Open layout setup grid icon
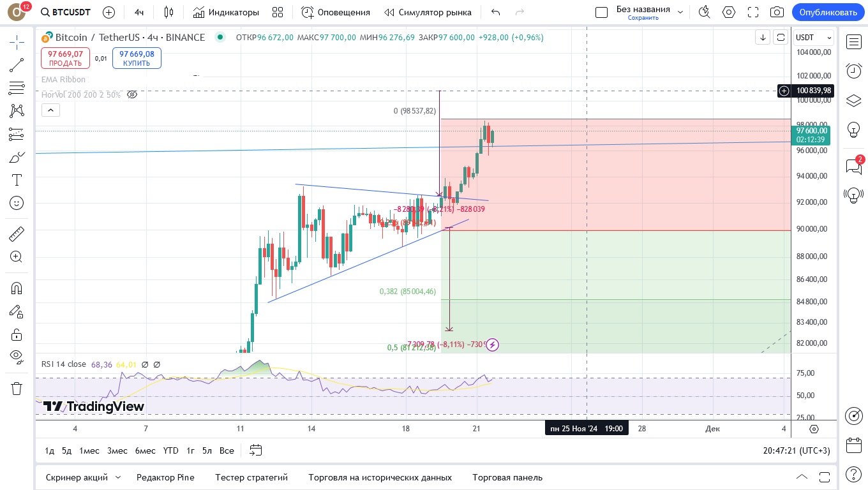Viewport: 868px width, 490px height. tap(277, 12)
